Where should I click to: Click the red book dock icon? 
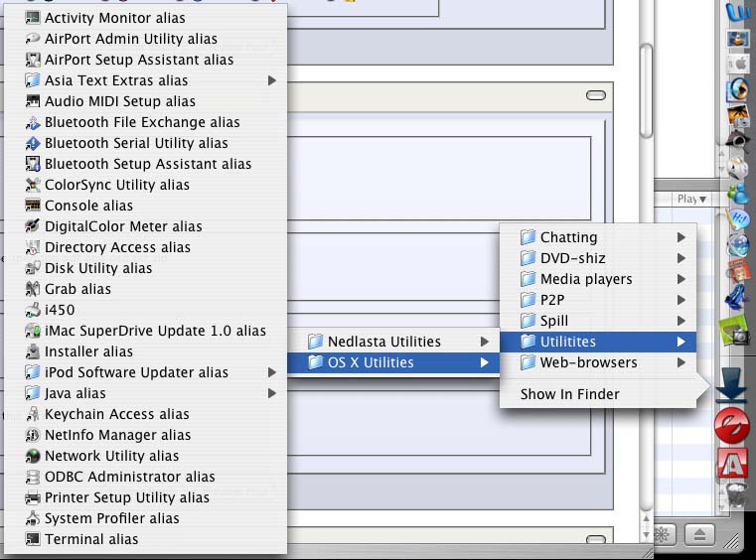tap(738, 271)
